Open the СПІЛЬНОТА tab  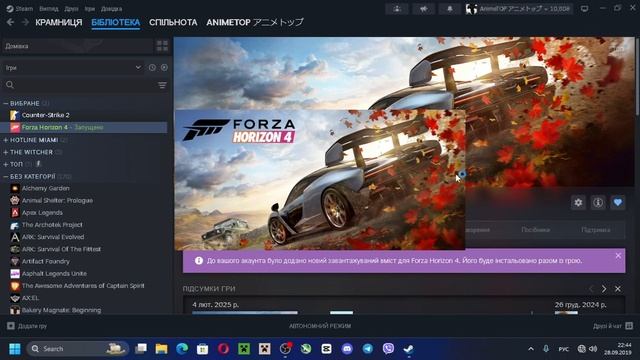click(173, 22)
